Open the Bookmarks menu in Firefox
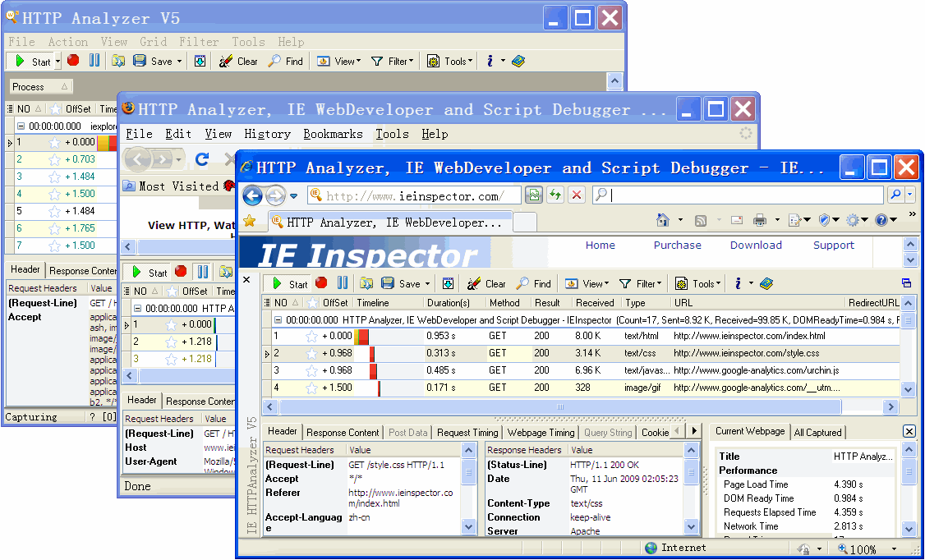Viewport: 925px width, 560px height. click(333, 134)
